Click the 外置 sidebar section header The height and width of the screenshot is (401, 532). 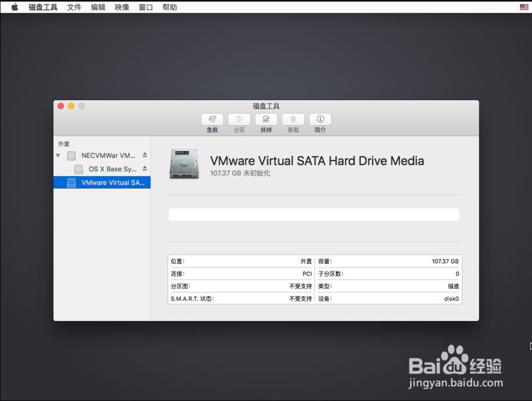(x=63, y=144)
